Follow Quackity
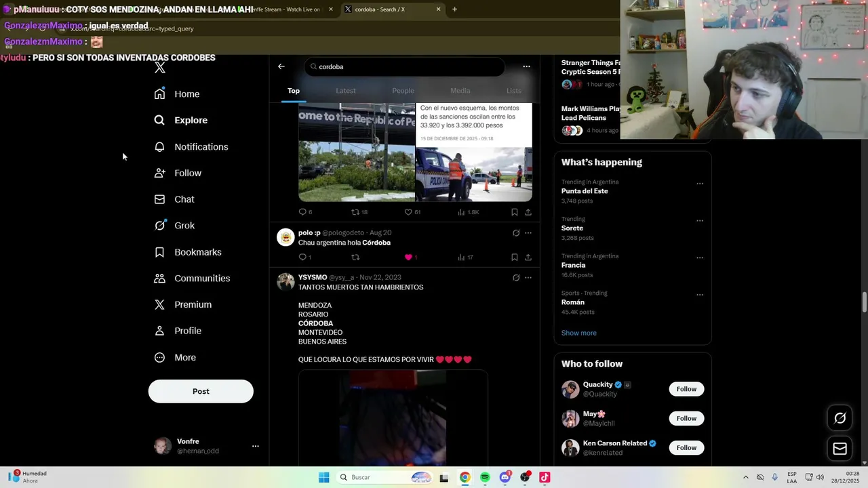This screenshot has height=488, width=868. [x=686, y=389]
